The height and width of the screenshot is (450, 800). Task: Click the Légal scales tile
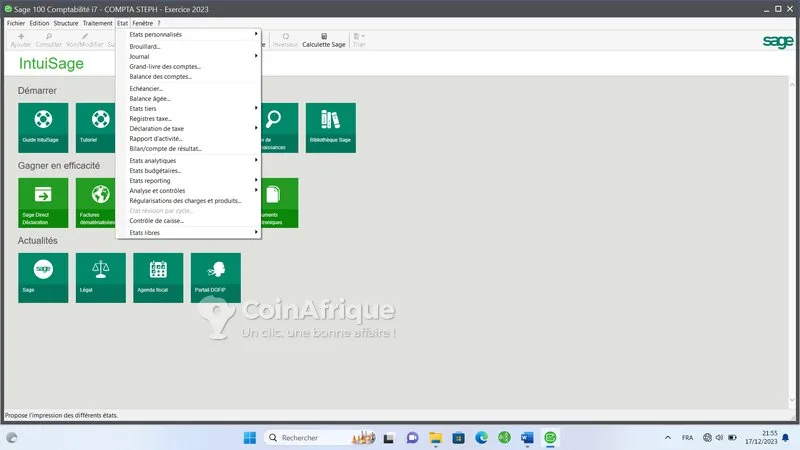pos(100,277)
